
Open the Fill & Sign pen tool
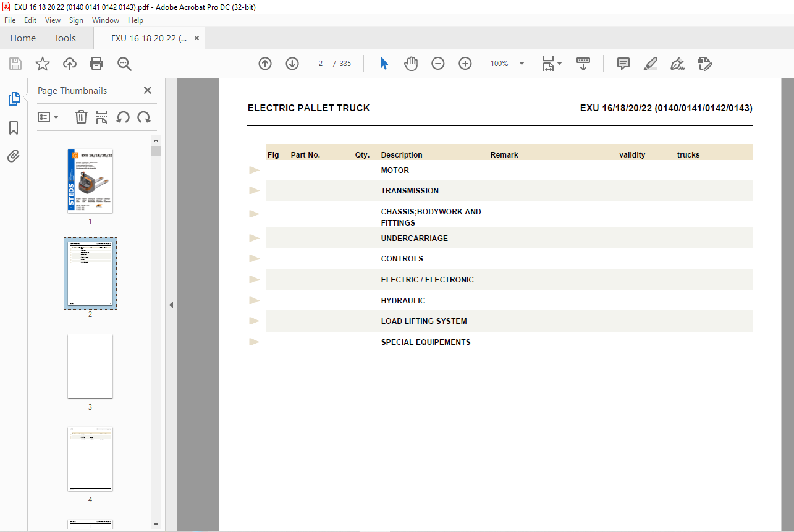[x=678, y=64]
